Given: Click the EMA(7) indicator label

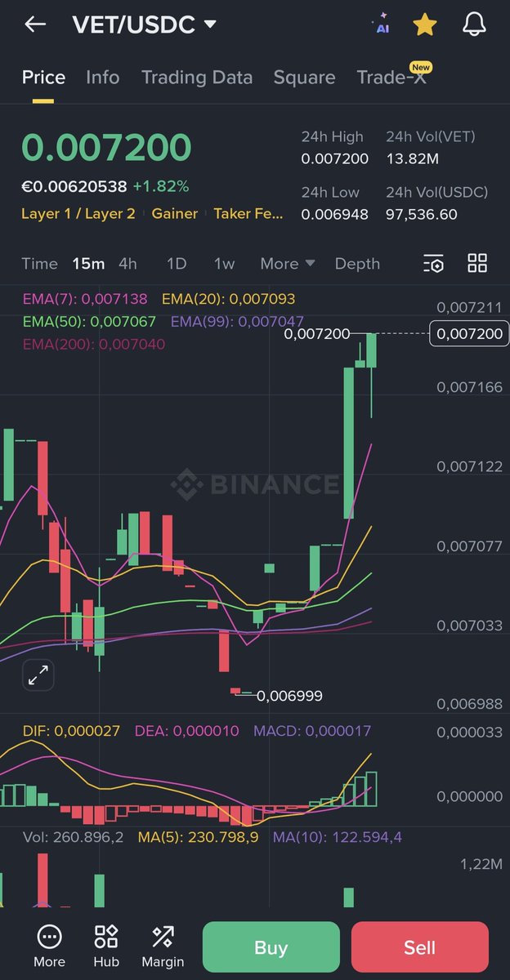Looking at the screenshot, I should click(x=86, y=300).
